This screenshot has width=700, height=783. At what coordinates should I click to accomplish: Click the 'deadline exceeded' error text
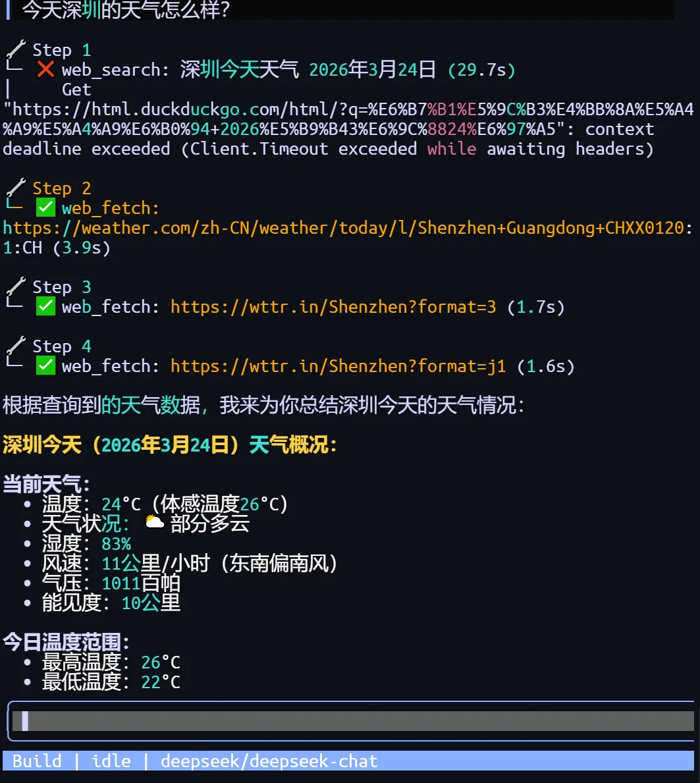(x=86, y=149)
